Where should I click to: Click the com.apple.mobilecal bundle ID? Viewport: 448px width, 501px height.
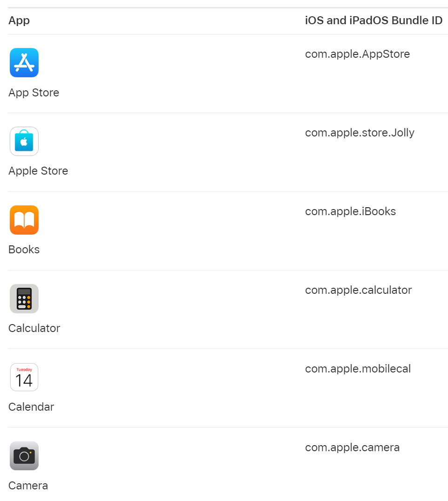pos(358,369)
